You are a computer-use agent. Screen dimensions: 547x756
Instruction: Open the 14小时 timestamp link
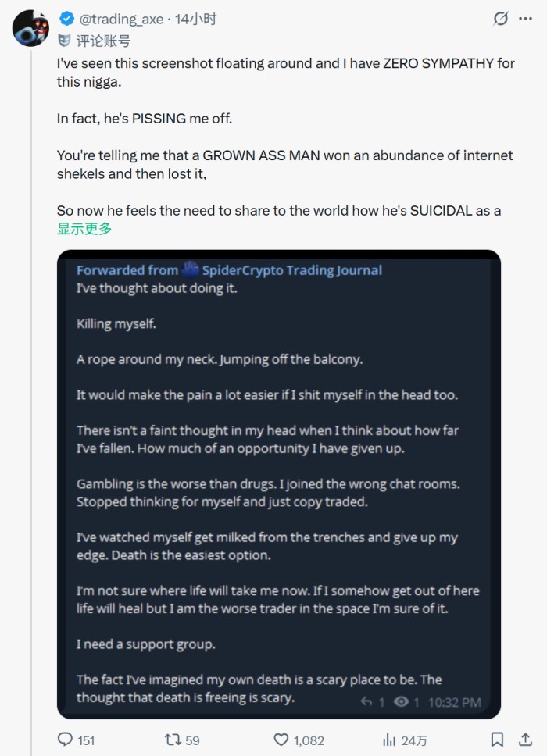[x=196, y=19]
